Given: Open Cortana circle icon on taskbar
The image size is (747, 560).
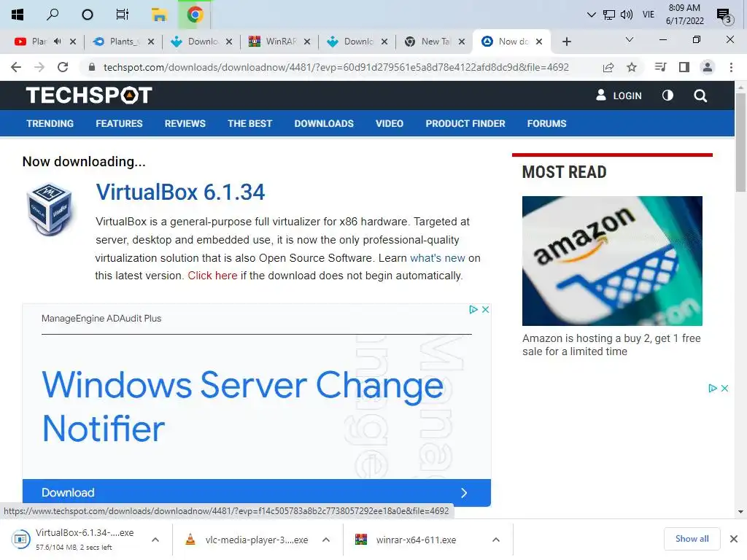Looking at the screenshot, I should click(88, 15).
